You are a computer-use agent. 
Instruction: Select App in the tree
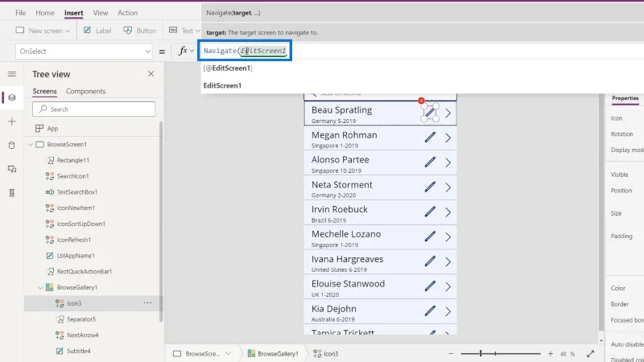point(52,129)
